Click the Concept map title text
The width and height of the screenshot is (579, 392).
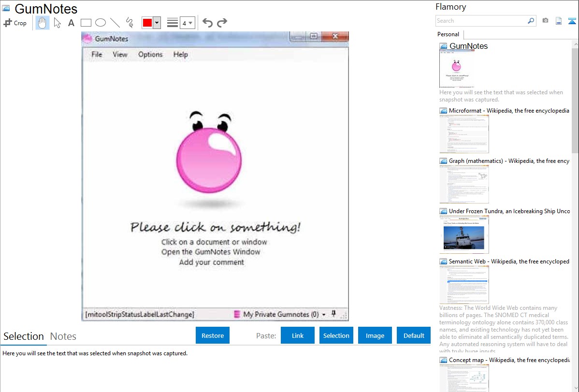tap(509, 360)
